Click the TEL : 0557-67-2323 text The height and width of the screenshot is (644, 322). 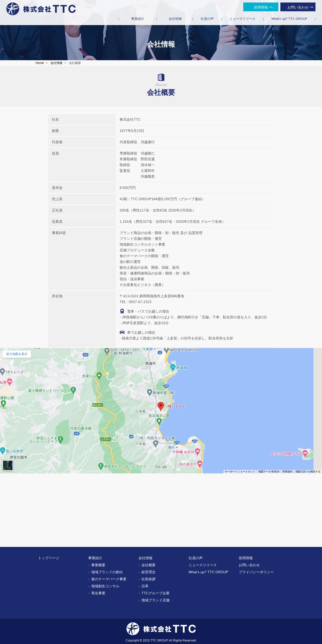135,302
